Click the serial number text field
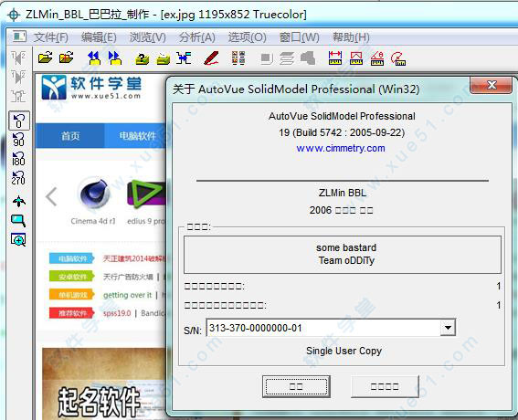This screenshot has width=518, height=420. pyautogui.click(x=323, y=328)
